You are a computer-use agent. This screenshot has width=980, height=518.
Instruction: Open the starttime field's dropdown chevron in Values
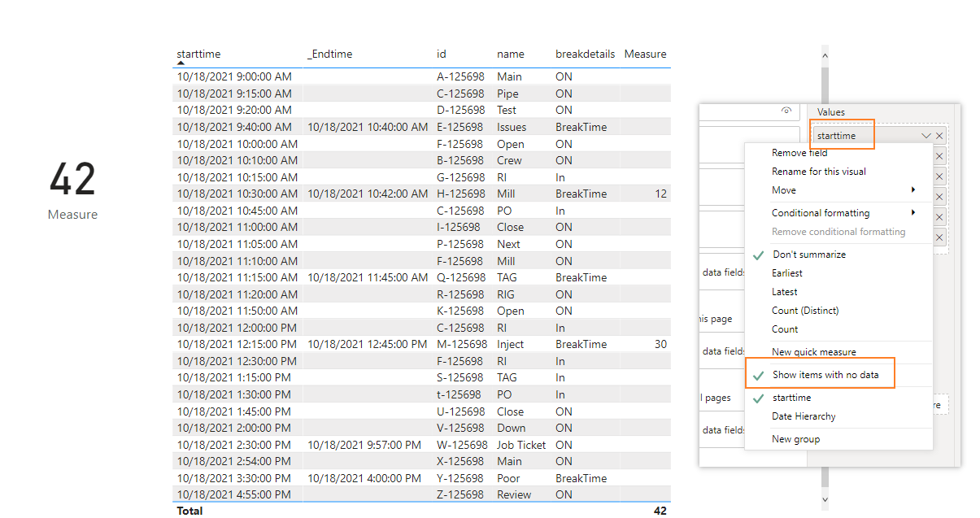point(926,136)
